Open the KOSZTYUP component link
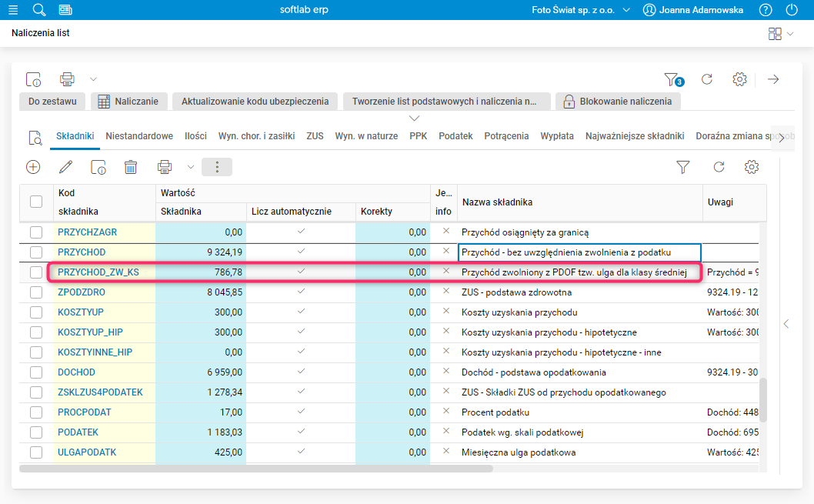This screenshot has height=504, width=814. click(81, 312)
